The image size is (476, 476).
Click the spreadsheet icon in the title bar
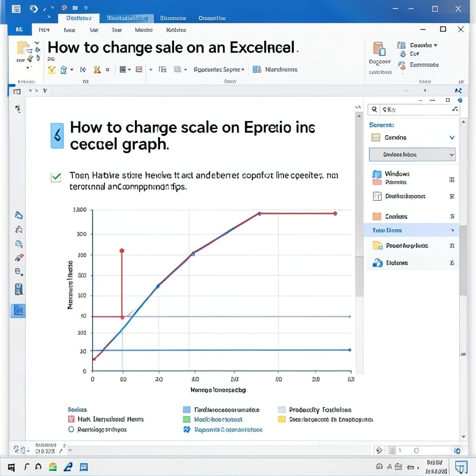[16, 9]
